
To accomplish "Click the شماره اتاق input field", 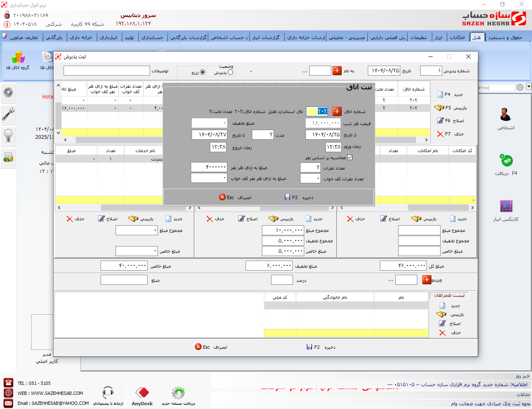I will pyautogui.click(x=317, y=111).
